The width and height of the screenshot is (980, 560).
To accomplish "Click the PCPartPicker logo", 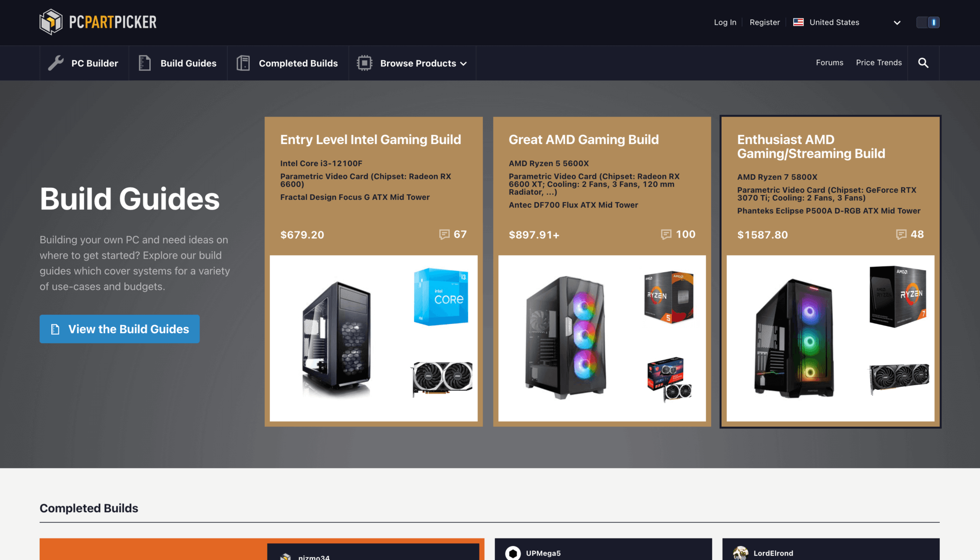I will point(97,22).
